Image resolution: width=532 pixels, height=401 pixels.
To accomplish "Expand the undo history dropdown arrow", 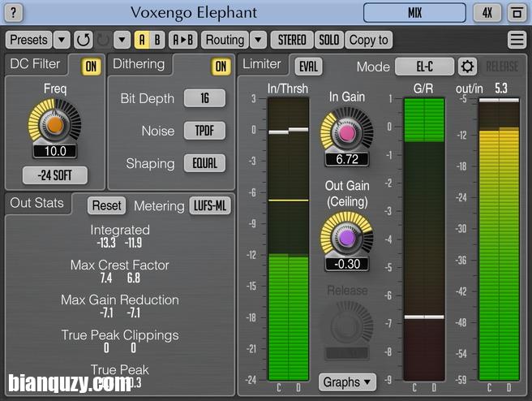I will pyautogui.click(x=122, y=40).
